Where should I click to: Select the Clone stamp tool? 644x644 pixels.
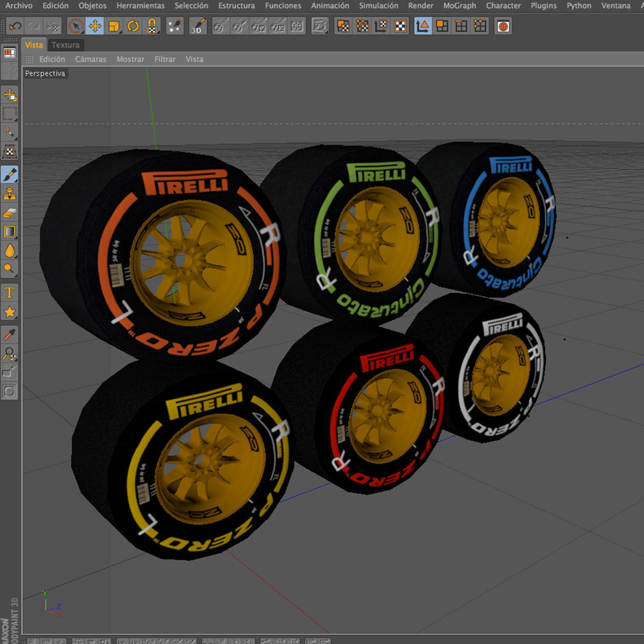click(10, 193)
